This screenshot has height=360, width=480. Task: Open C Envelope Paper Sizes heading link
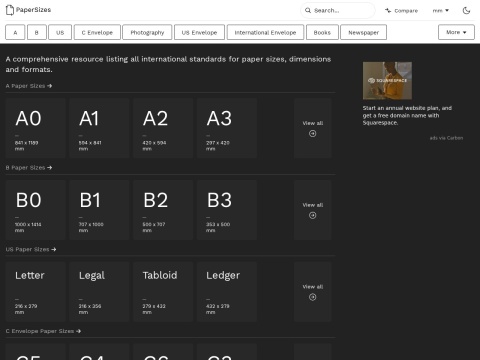[x=43, y=331]
